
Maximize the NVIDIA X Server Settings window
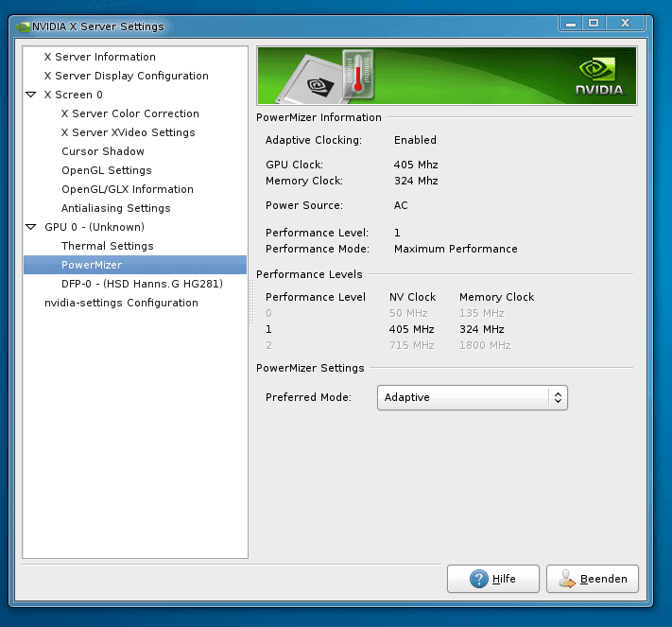[x=594, y=23]
